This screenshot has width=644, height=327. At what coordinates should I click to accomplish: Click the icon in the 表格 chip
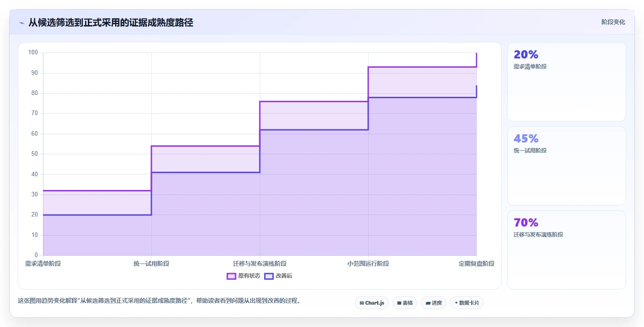[x=399, y=303]
